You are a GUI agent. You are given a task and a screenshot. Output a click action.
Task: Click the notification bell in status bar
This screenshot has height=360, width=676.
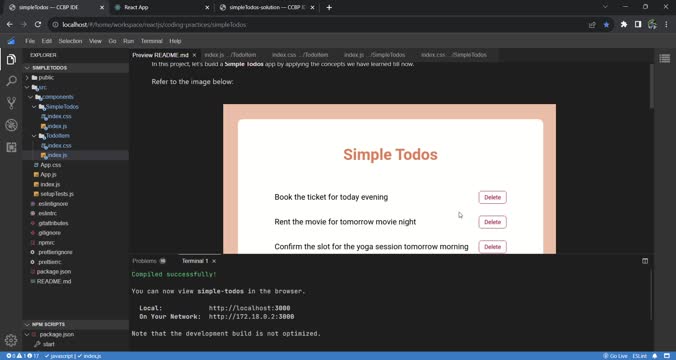654,356
